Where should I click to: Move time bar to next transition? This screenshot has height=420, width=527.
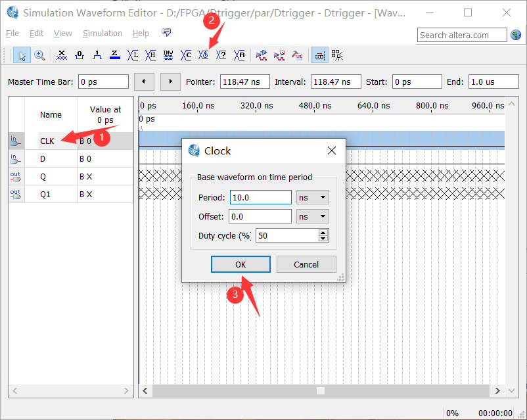point(170,82)
